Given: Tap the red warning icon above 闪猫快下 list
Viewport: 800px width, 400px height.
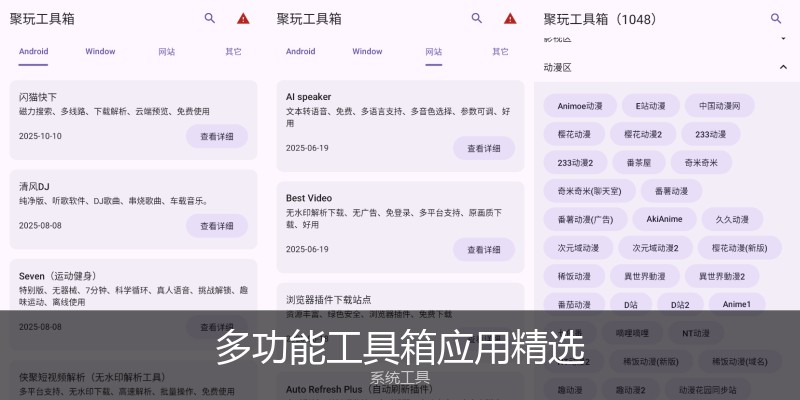Looking at the screenshot, I should (x=243, y=18).
